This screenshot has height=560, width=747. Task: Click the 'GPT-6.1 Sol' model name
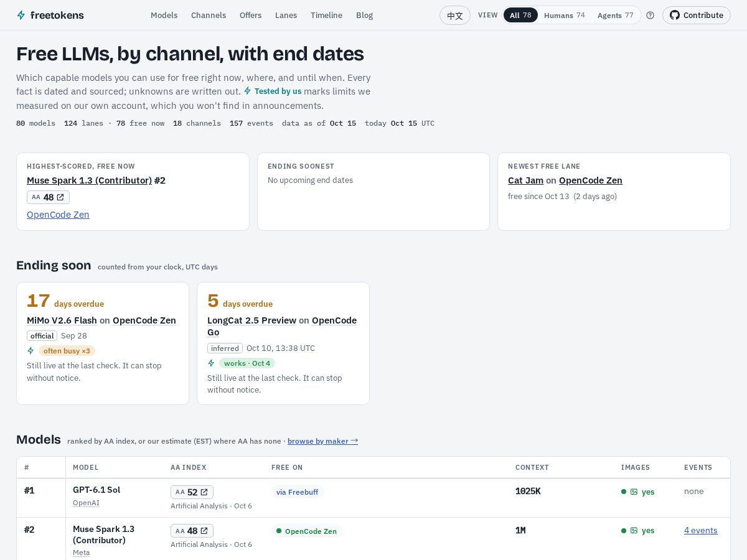96,490
